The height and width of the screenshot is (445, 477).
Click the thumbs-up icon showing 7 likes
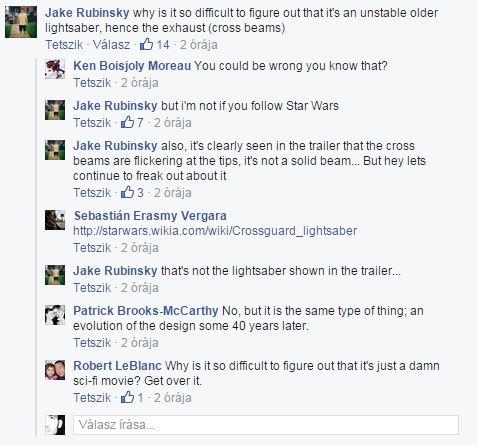tap(127, 122)
